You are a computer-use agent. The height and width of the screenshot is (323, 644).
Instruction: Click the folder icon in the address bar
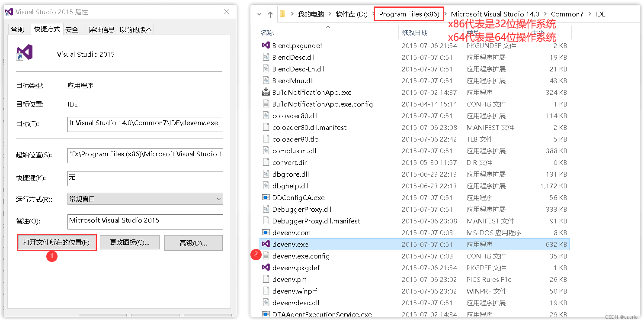[x=282, y=14]
